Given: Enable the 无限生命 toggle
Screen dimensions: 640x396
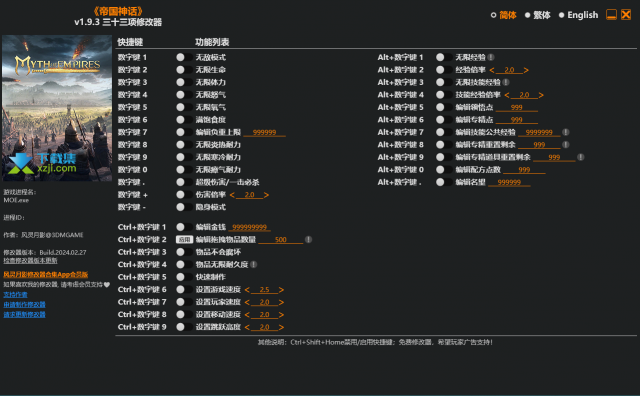Looking at the screenshot, I should pyautogui.click(x=184, y=70).
